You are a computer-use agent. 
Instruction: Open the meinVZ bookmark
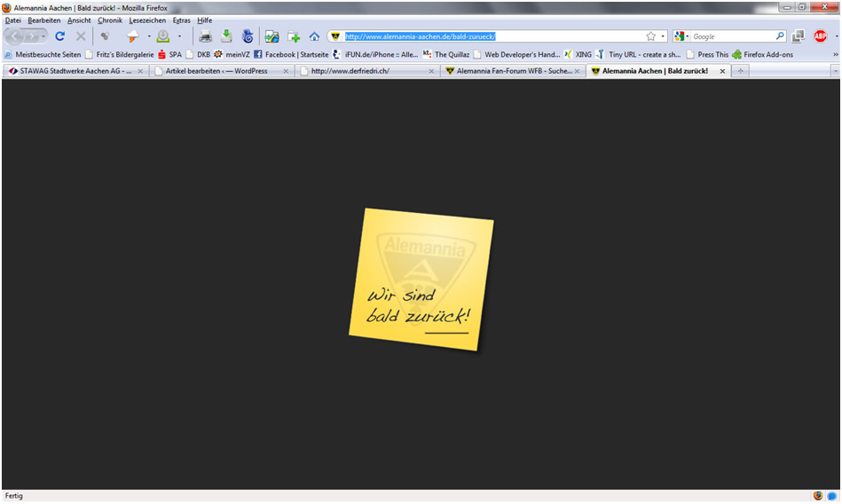[232, 55]
